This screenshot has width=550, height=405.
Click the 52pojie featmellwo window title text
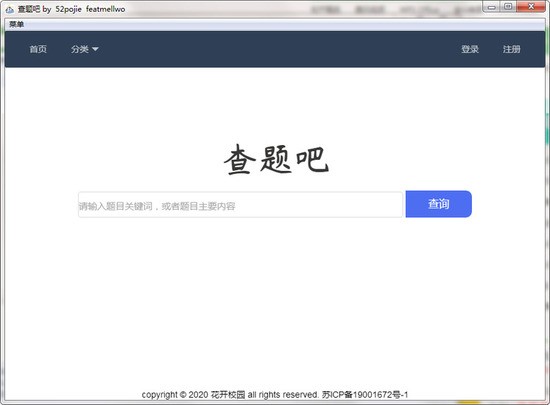pyautogui.click(x=90, y=9)
